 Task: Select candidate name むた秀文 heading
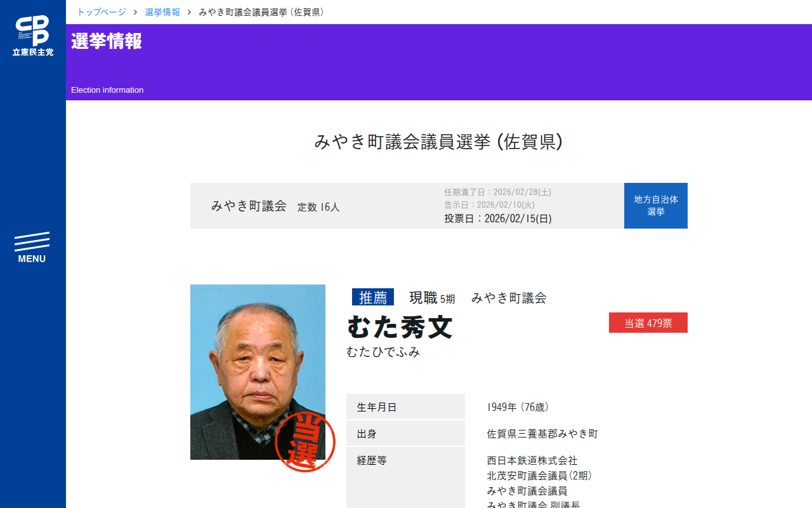400,327
